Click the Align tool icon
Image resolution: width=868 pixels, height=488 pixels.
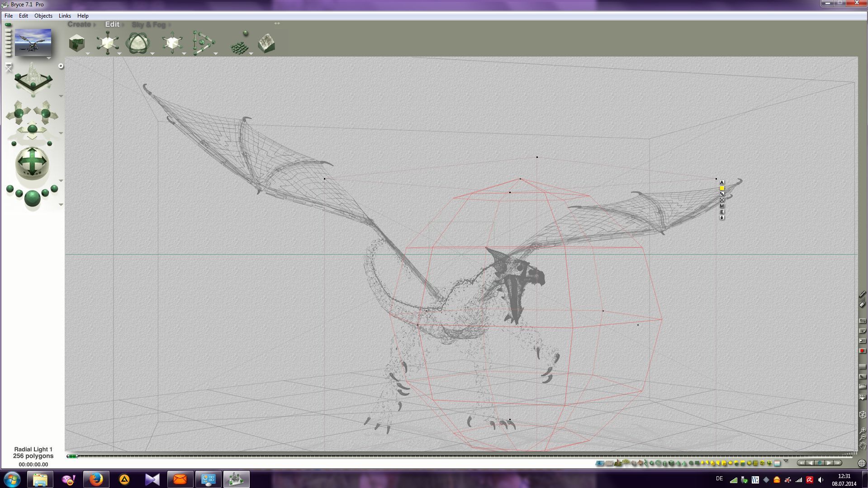point(203,43)
